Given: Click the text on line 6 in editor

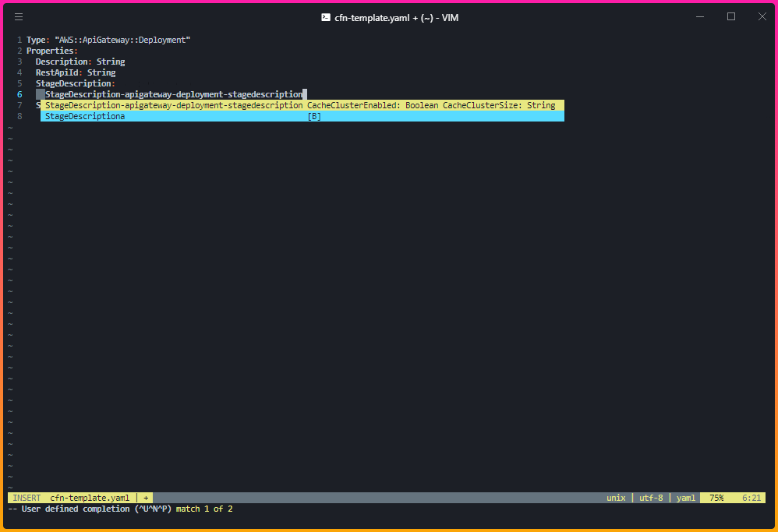Looking at the screenshot, I should pos(174,94).
